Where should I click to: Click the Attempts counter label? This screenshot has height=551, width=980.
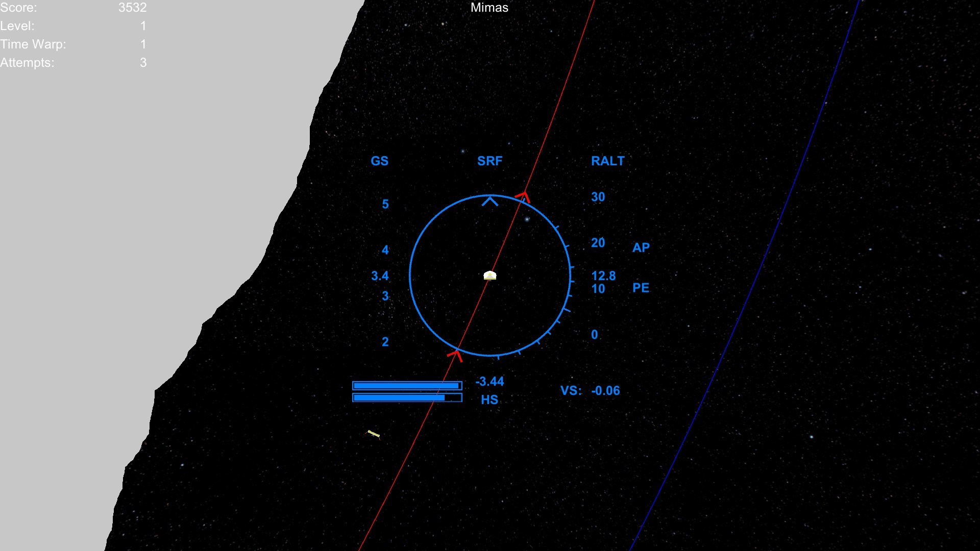coord(27,63)
